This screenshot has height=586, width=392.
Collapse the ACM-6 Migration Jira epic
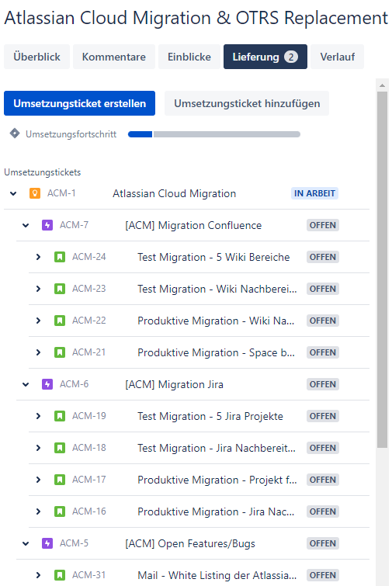coord(26,384)
